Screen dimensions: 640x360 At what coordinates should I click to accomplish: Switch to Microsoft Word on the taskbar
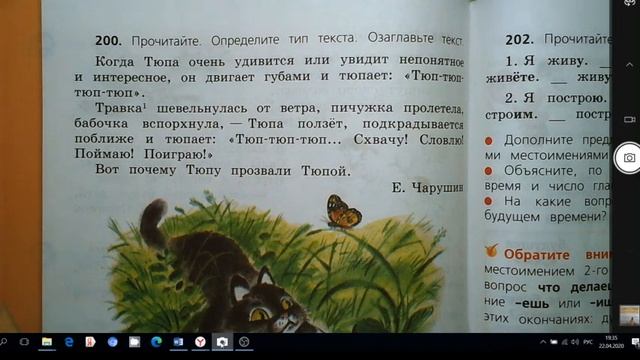tap(178, 342)
